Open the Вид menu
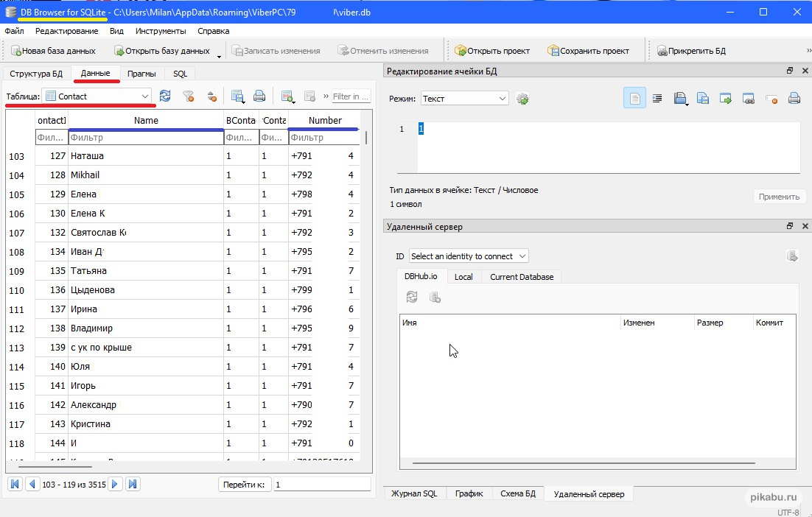 (116, 31)
